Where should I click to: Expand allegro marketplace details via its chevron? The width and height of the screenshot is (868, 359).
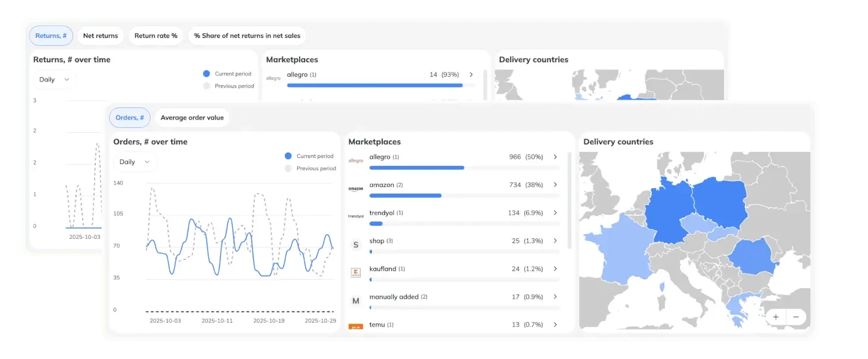point(555,156)
